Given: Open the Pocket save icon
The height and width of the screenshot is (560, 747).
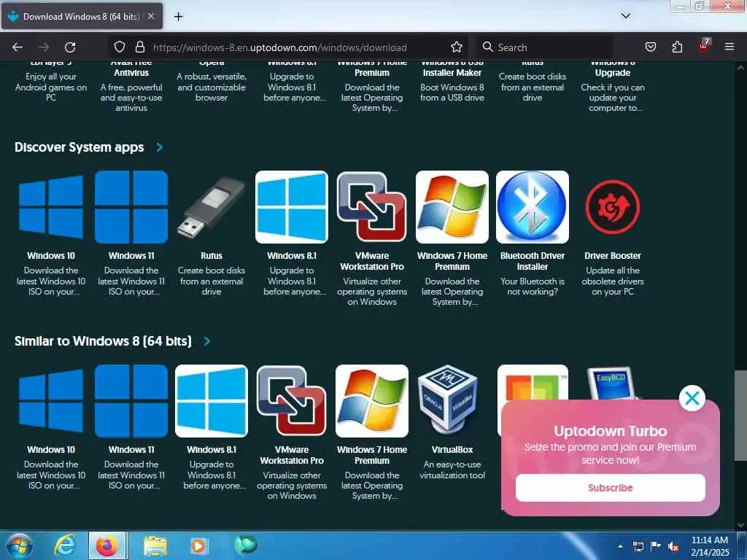Looking at the screenshot, I should [x=651, y=47].
